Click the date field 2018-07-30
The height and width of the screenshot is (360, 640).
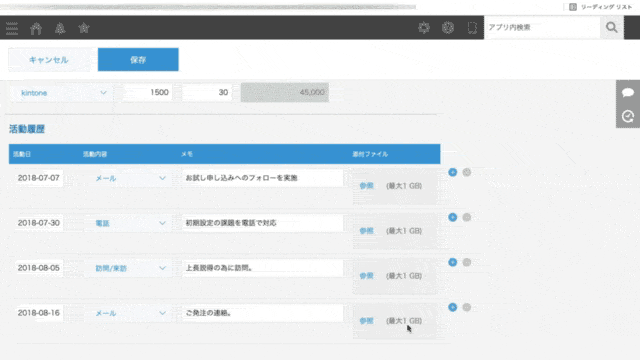(x=39, y=223)
